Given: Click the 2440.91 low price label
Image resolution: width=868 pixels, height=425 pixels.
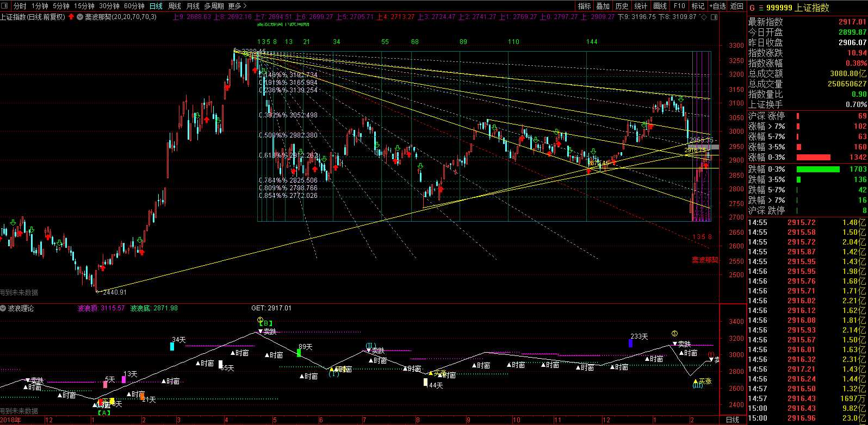Looking at the screenshot, I should coord(115,292).
